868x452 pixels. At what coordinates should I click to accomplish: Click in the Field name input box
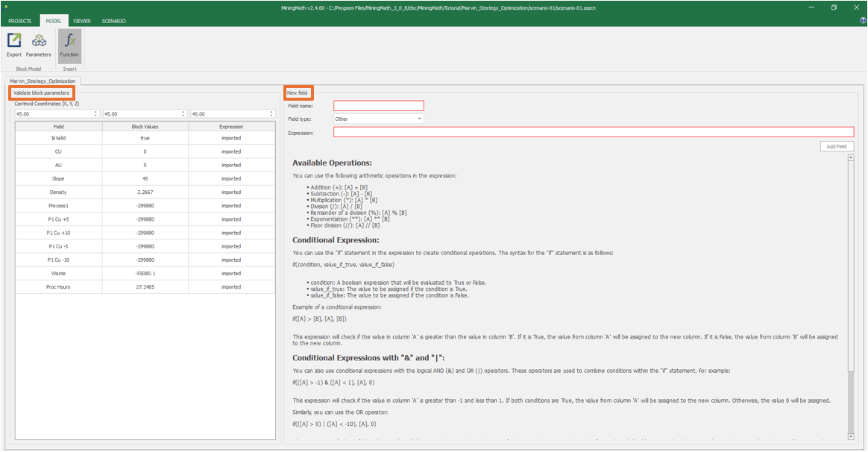pyautogui.click(x=378, y=106)
